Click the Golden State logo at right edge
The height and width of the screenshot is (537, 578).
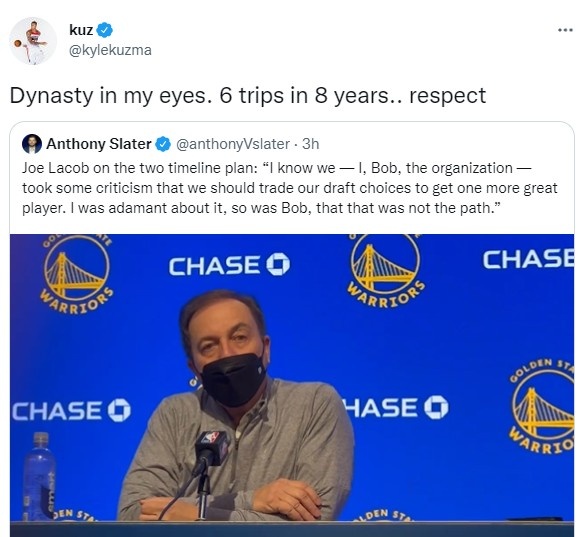click(x=542, y=406)
